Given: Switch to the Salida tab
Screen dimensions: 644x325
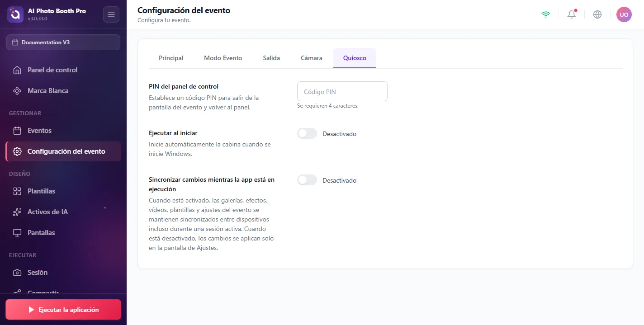Looking at the screenshot, I should tap(271, 58).
